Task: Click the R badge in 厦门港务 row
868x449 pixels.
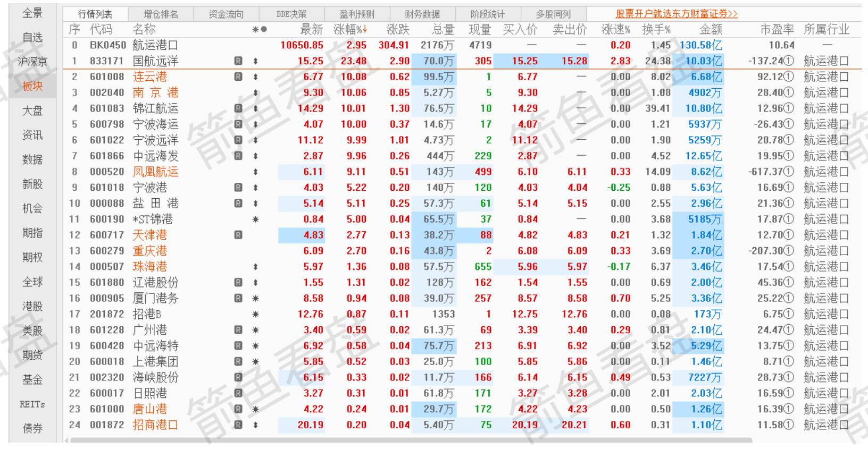Action: (238, 299)
